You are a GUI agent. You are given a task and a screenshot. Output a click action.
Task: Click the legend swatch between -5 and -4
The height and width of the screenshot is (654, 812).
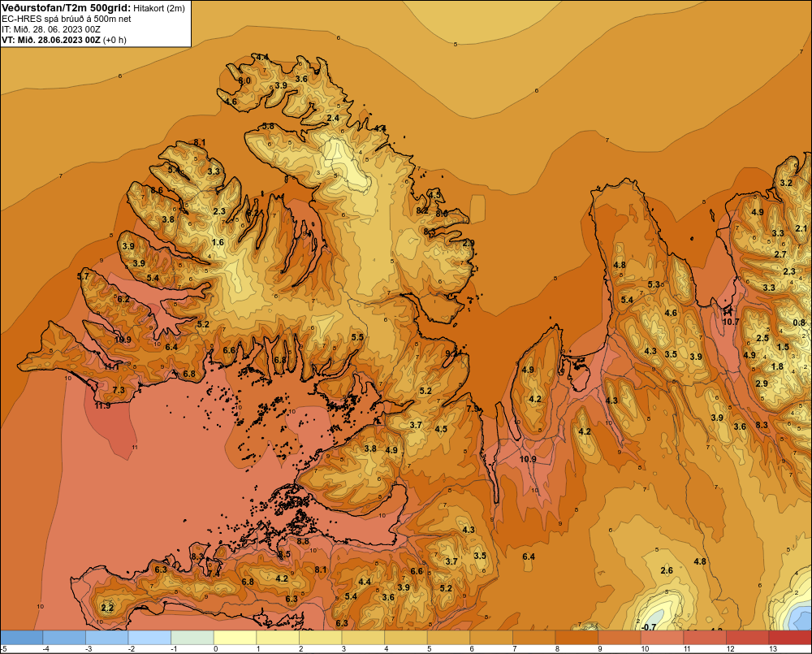22,637
